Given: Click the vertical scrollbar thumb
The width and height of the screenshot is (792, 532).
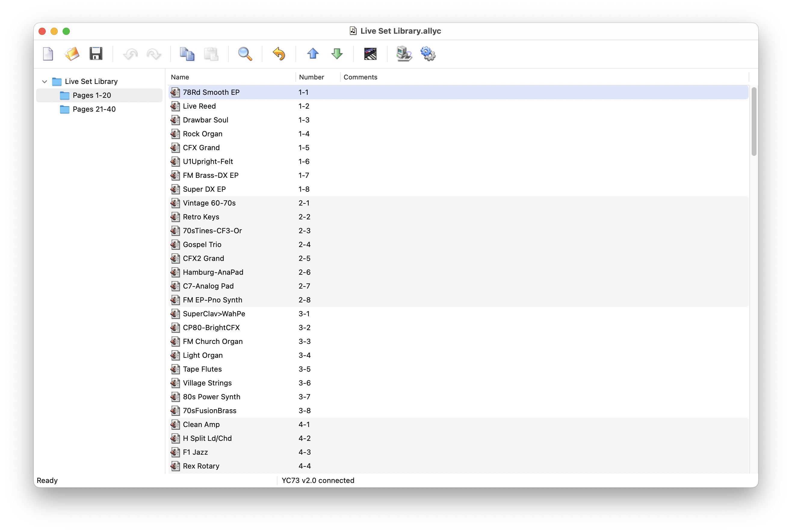Looking at the screenshot, I should tap(754, 122).
